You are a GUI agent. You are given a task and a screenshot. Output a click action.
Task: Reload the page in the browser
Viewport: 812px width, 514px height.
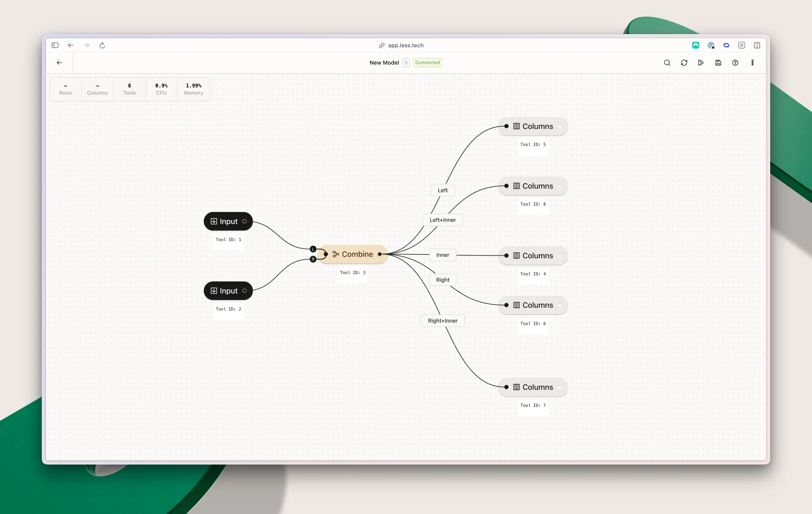pos(102,45)
